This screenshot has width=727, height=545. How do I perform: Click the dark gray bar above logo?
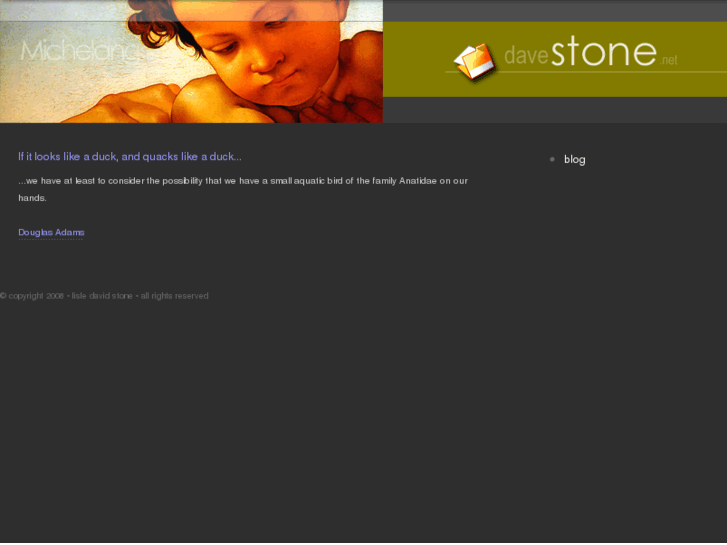tap(555, 11)
